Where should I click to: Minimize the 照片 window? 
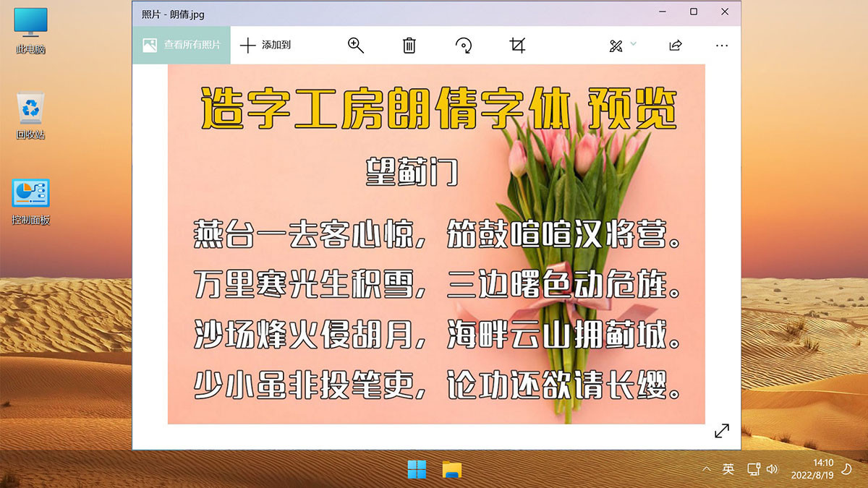click(663, 12)
